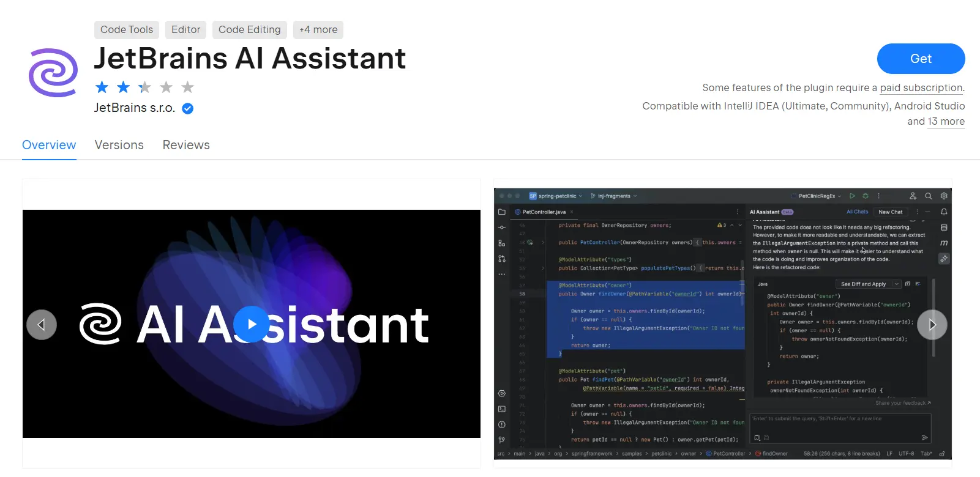Expand the '+4 more' tags
Viewport: 980px width, 477px height.
(x=318, y=30)
